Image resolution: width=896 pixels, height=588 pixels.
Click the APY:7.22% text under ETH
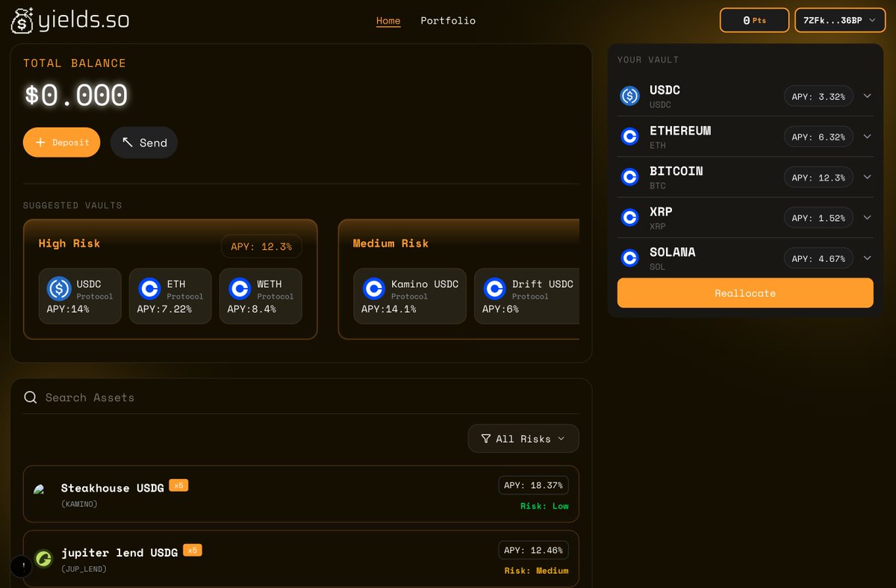164,309
